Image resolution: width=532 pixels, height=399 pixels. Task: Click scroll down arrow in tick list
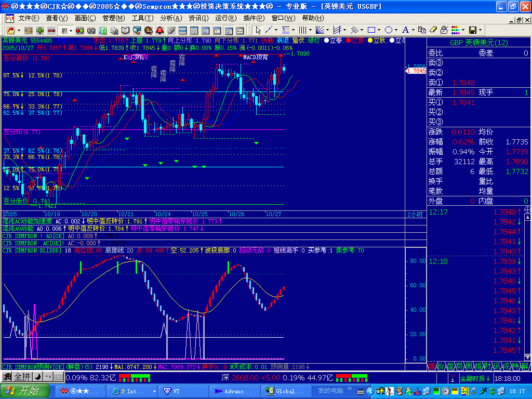[528, 357]
